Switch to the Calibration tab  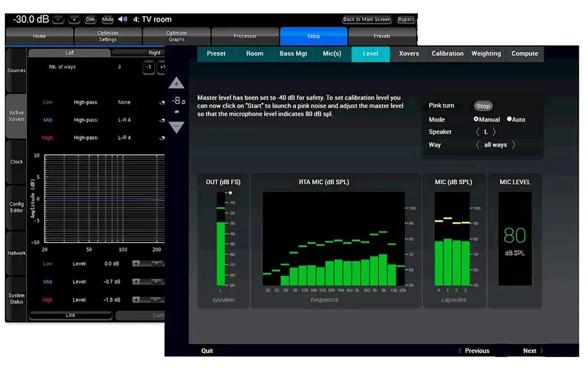pos(447,54)
